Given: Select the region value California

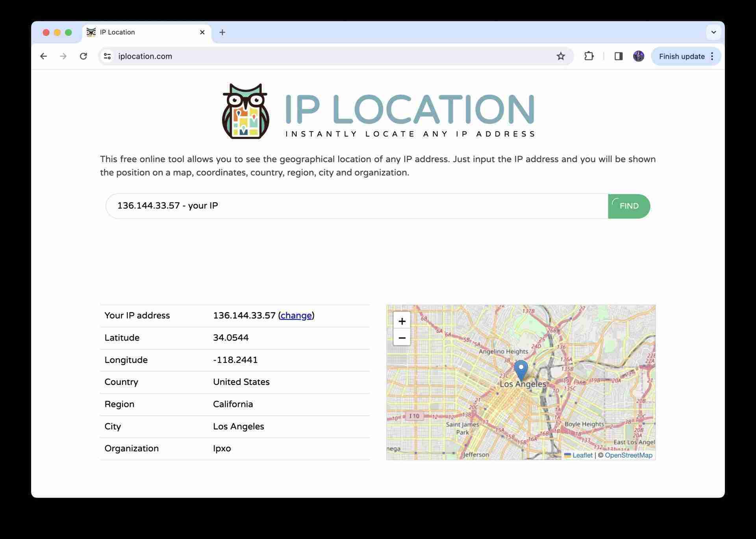Looking at the screenshot, I should pos(233,404).
